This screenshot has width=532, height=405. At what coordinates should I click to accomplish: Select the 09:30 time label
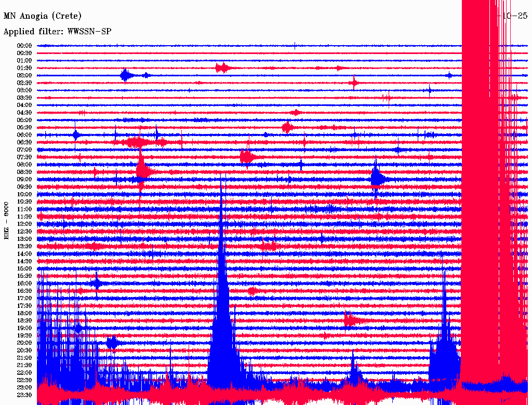[x=24, y=187]
